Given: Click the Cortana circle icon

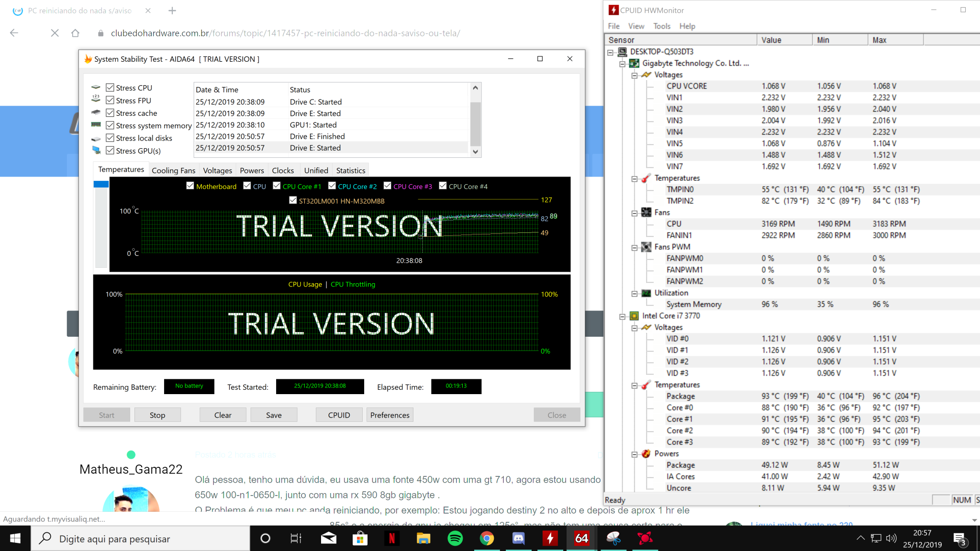Looking at the screenshot, I should [265, 539].
